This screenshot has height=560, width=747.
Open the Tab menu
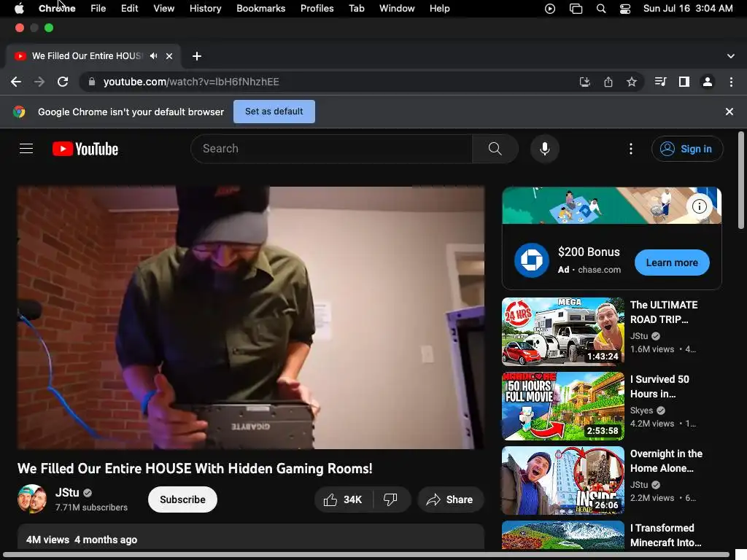(x=356, y=8)
